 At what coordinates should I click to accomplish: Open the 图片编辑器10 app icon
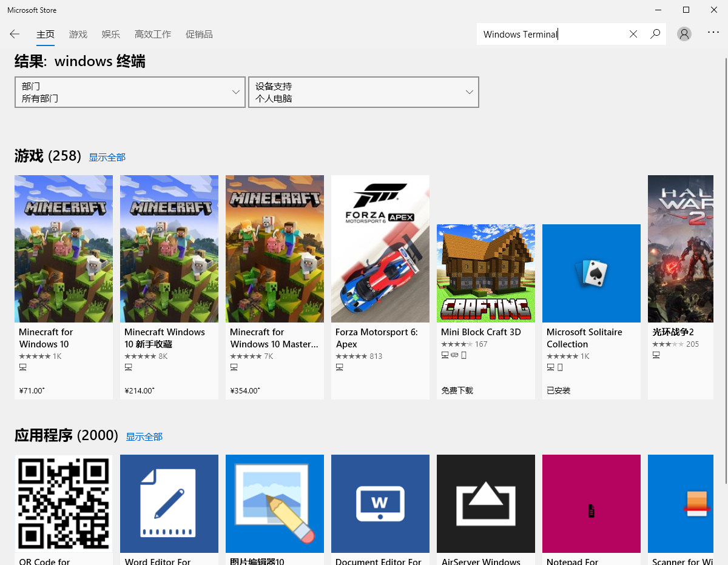coord(275,504)
